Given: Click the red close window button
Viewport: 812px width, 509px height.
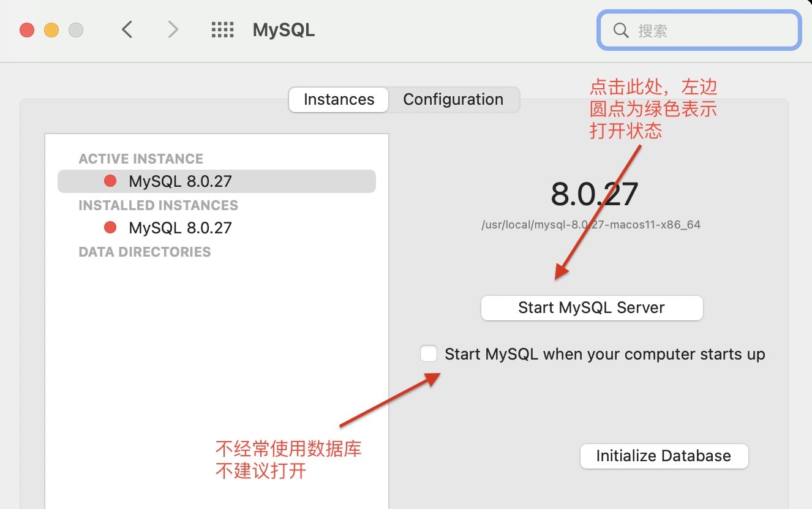Looking at the screenshot, I should [x=27, y=29].
